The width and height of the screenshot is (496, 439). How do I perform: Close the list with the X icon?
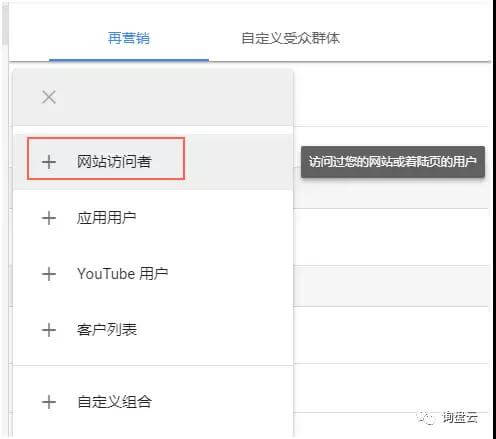49,97
